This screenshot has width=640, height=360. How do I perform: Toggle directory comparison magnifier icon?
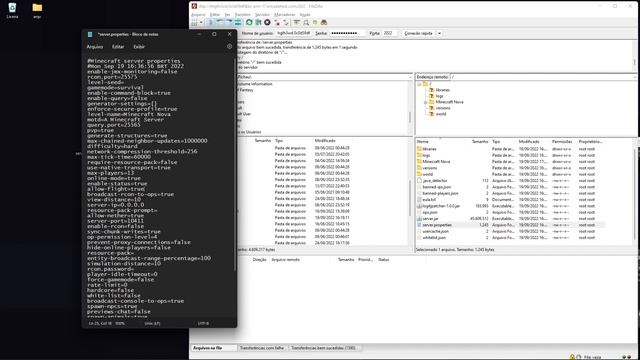[x=306, y=22]
